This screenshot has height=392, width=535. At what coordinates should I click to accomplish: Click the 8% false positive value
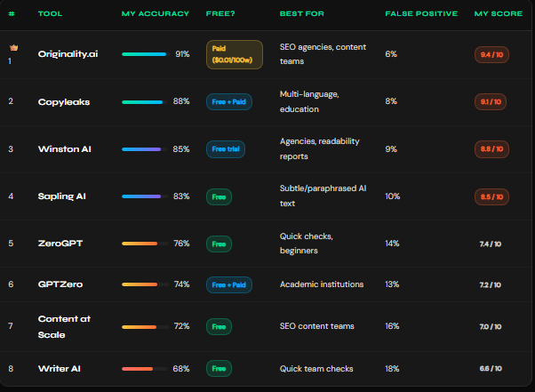tap(391, 101)
